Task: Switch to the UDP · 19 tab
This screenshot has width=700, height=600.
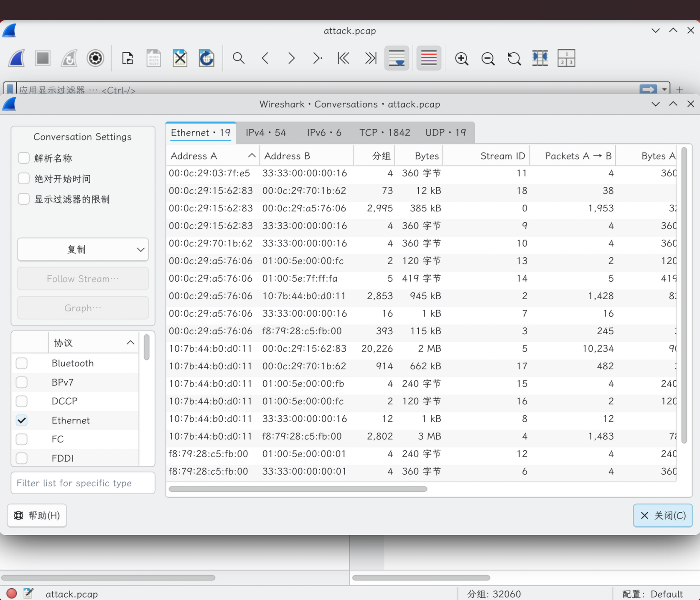Action: [445, 132]
